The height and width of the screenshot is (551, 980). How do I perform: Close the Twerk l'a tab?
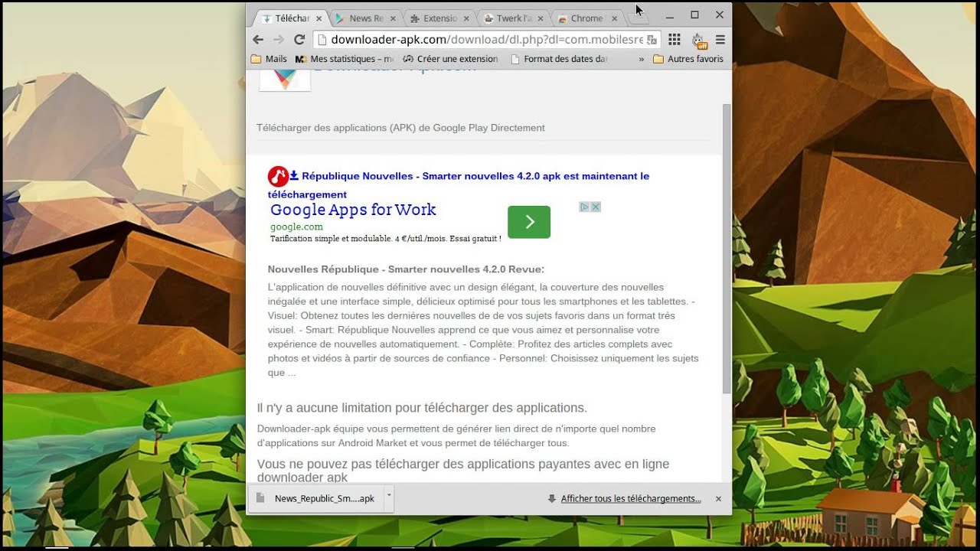[x=541, y=18]
